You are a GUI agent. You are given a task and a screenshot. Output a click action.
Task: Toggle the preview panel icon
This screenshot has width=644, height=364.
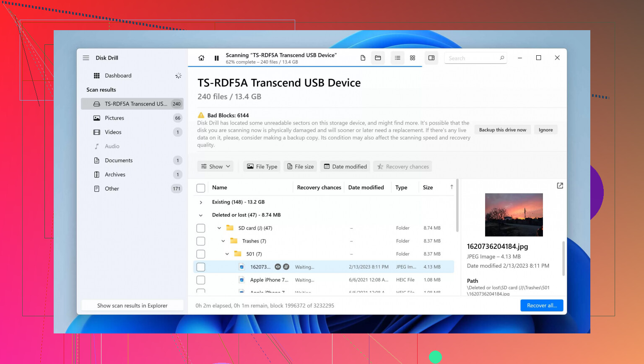coord(431,58)
